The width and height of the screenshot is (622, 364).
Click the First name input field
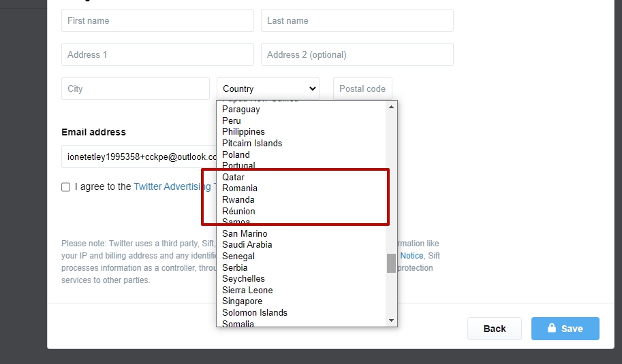pos(157,20)
